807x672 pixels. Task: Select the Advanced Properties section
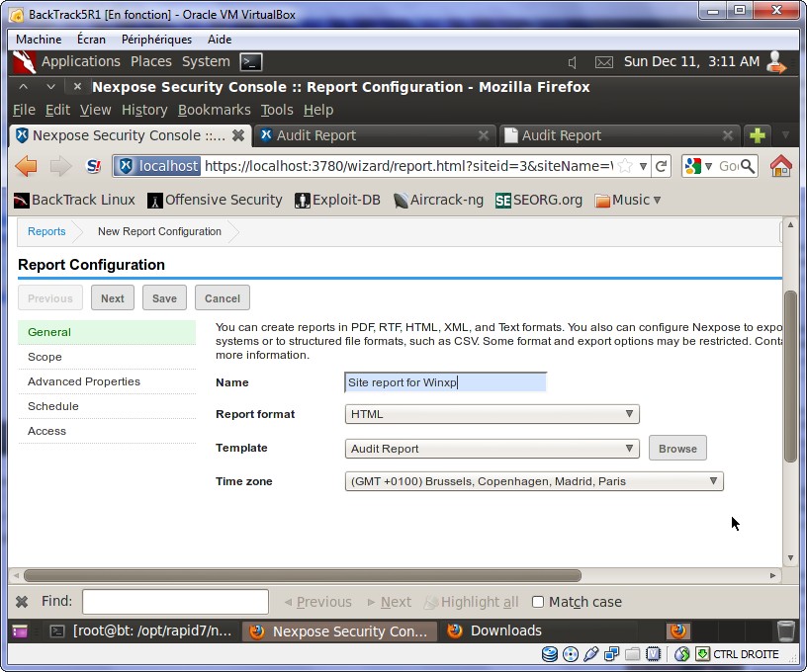[x=107, y=381]
